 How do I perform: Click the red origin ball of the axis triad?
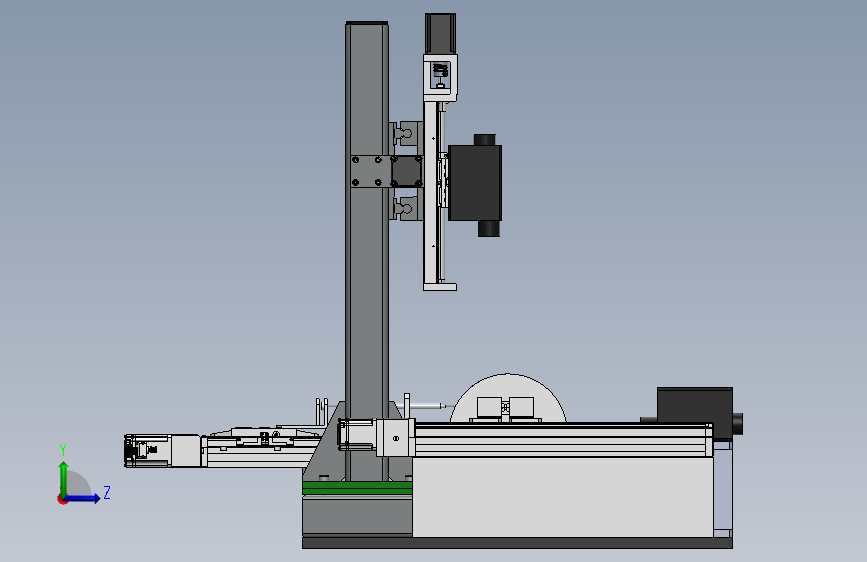click(x=62, y=499)
